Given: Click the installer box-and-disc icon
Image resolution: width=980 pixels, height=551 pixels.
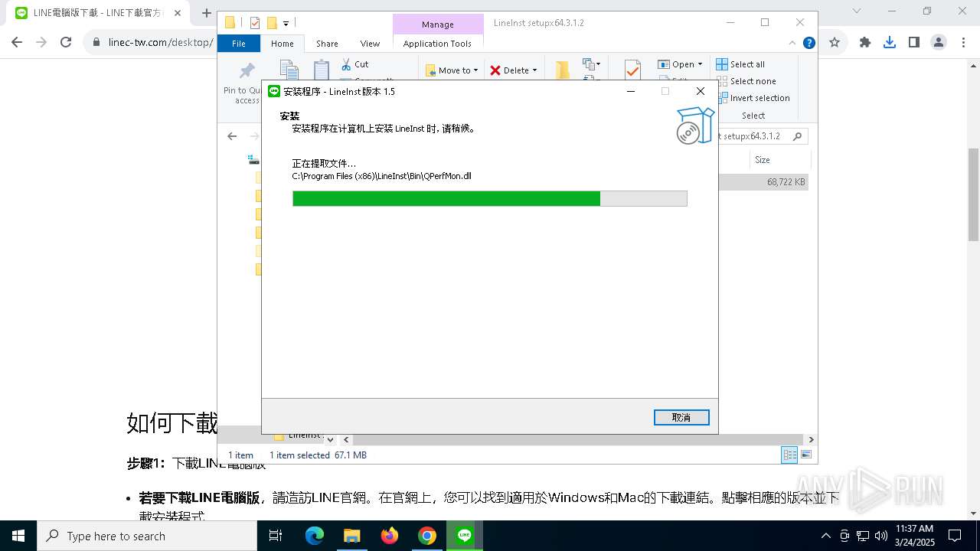Looking at the screenshot, I should click(695, 125).
